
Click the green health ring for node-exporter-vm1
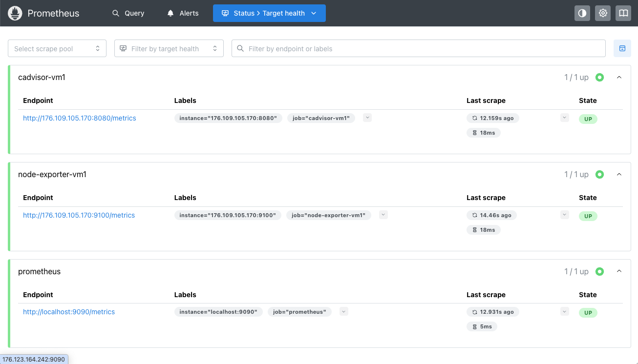599,174
